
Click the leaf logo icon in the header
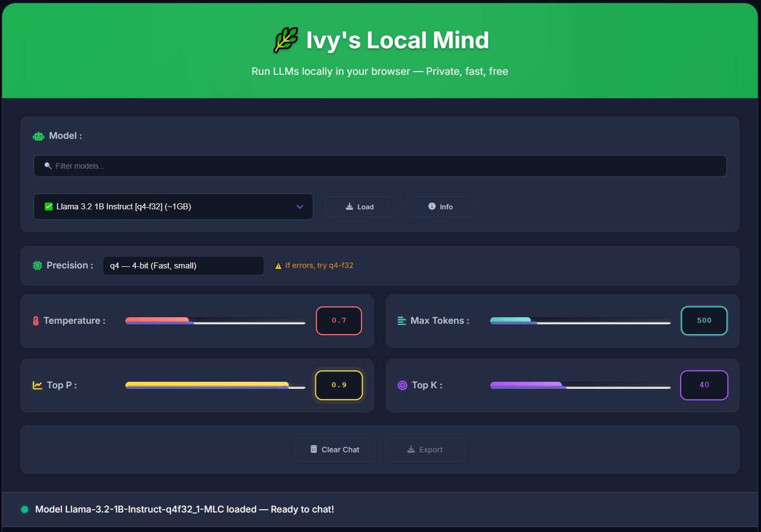286,40
